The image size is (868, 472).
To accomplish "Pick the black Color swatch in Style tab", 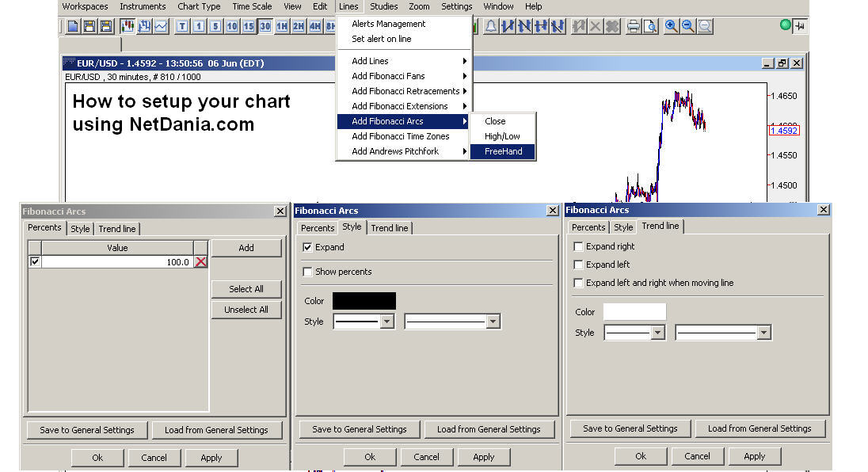I will pos(364,301).
